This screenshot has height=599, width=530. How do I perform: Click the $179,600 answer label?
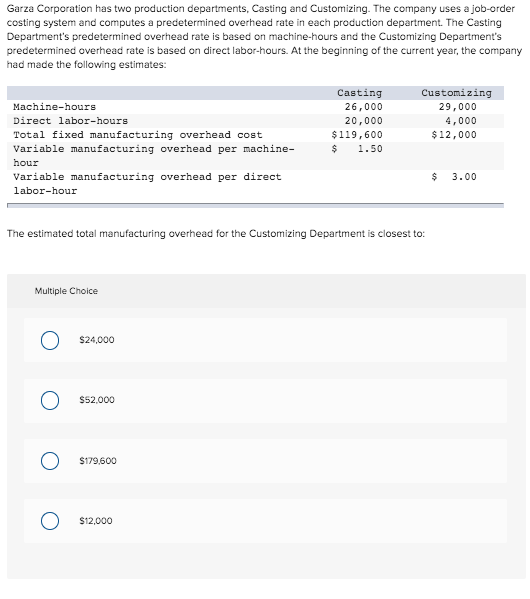(x=98, y=461)
